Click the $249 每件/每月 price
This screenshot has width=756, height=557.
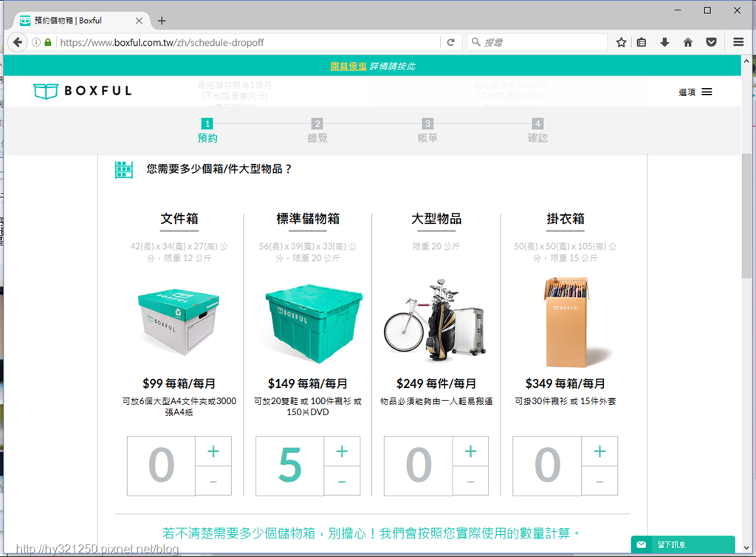click(436, 383)
